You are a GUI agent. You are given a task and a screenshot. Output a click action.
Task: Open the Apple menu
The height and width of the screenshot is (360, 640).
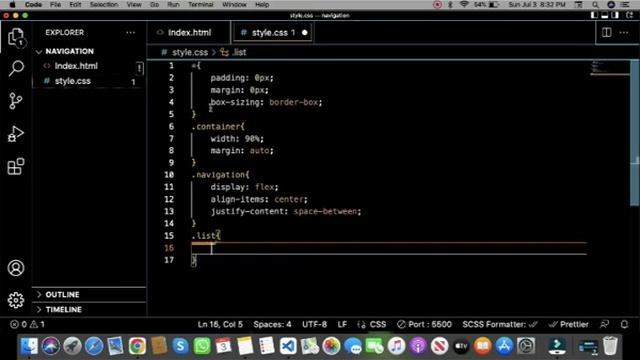pos(12,4)
